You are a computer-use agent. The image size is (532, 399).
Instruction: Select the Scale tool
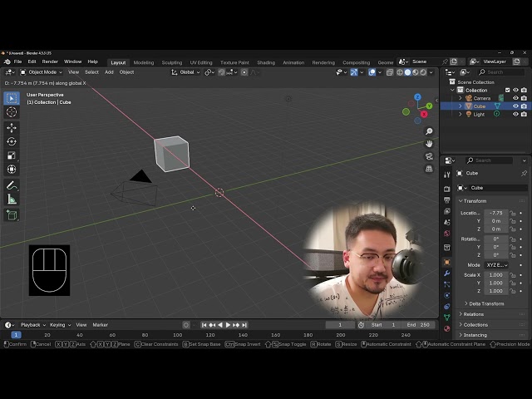[12, 155]
